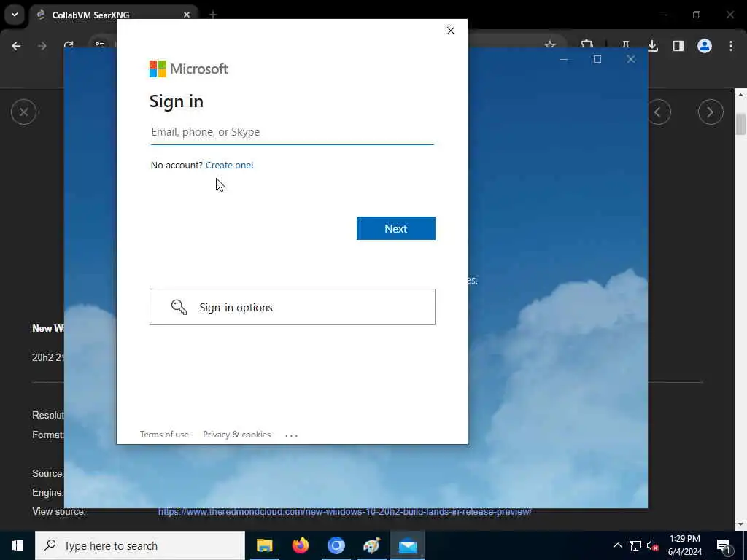Reload the Chrome page
This screenshot has width=747, height=560.
click(69, 44)
